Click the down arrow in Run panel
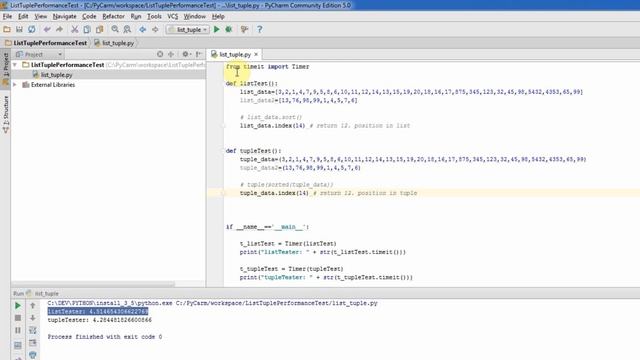The width and height of the screenshot is (640, 360). point(33,318)
